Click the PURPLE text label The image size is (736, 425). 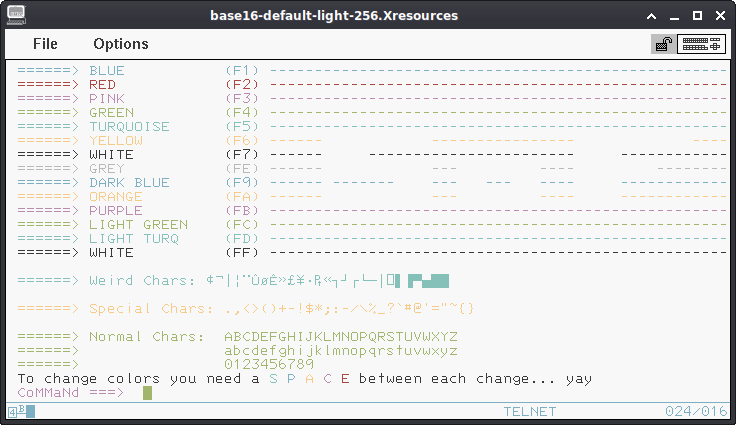pyautogui.click(x=116, y=210)
